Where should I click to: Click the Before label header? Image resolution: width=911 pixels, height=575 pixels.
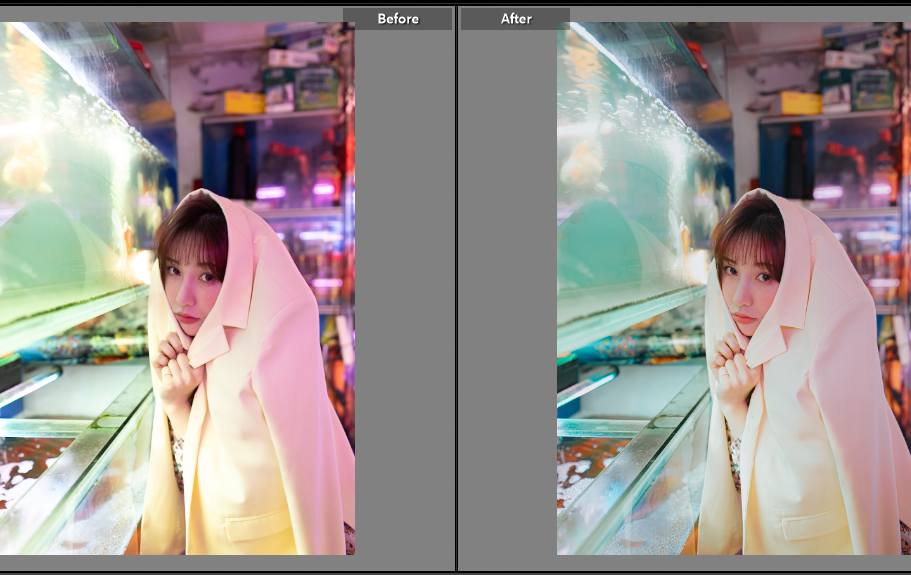coord(397,19)
